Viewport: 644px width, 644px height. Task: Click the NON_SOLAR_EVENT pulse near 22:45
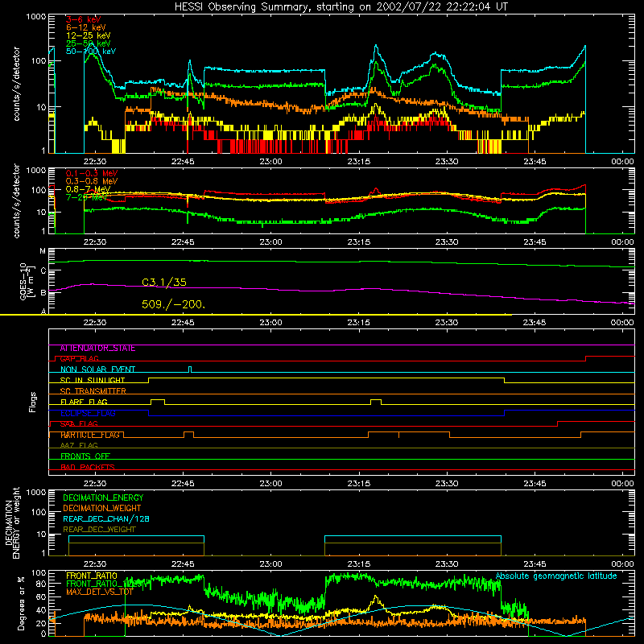coord(190,369)
